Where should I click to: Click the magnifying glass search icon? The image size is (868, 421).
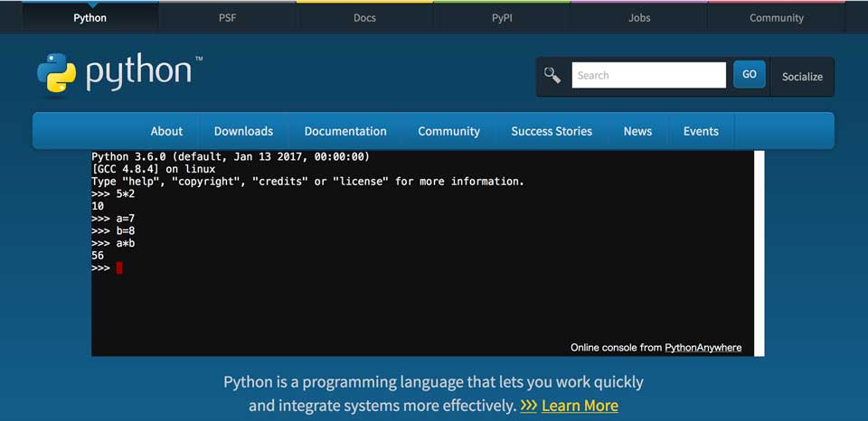552,75
